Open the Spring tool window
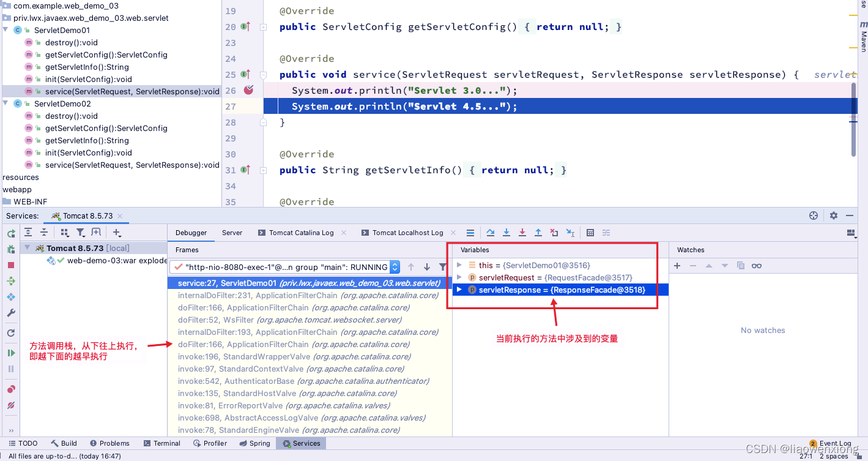 (254, 443)
